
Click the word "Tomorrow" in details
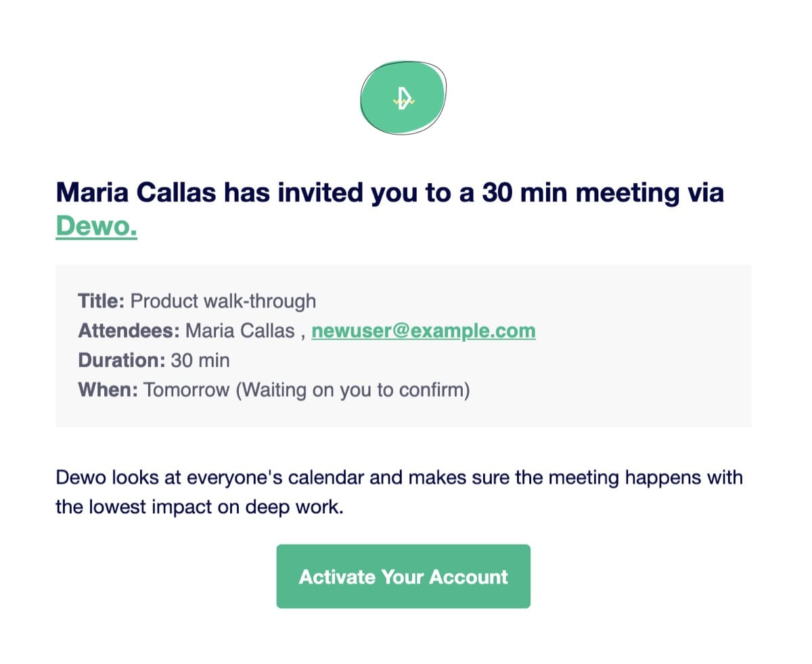pos(186,390)
